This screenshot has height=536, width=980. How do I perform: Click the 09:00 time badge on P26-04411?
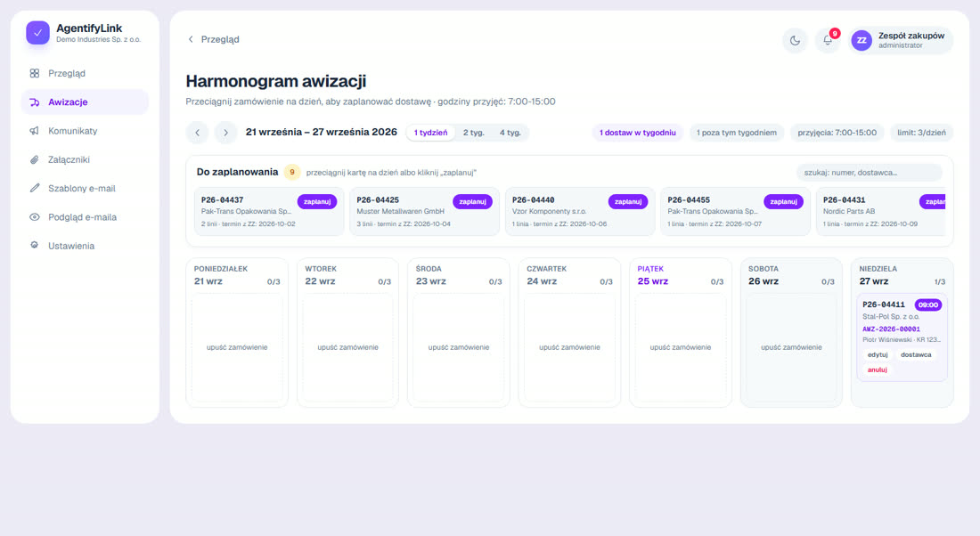coord(928,305)
